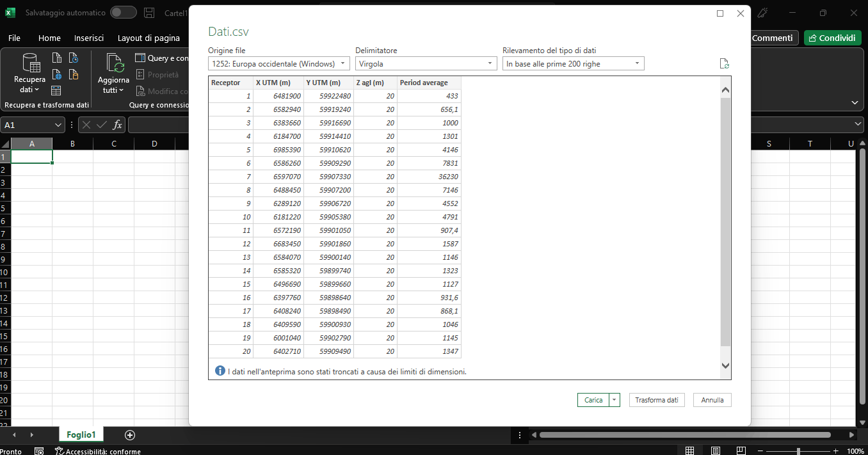The image size is (868, 455).
Task: Open the Recupera dati dropdown button
Action: 30,74
